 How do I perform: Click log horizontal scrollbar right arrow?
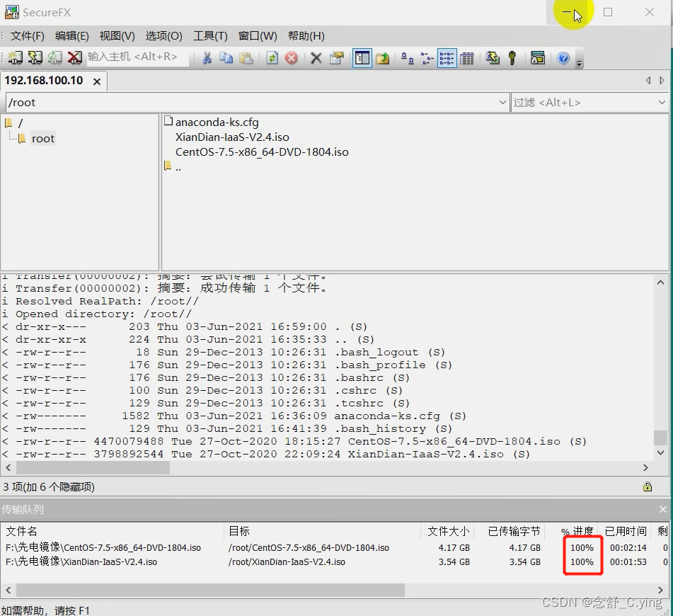coord(645,468)
